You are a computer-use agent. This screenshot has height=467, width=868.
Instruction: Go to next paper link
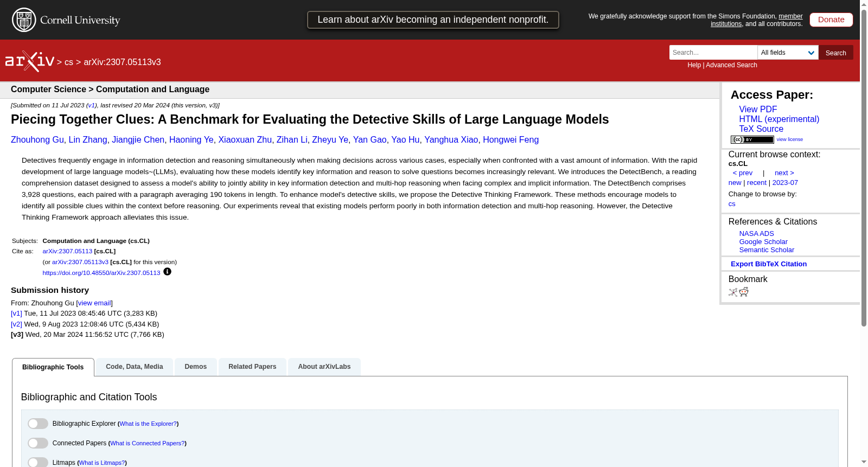click(x=784, y=173)
